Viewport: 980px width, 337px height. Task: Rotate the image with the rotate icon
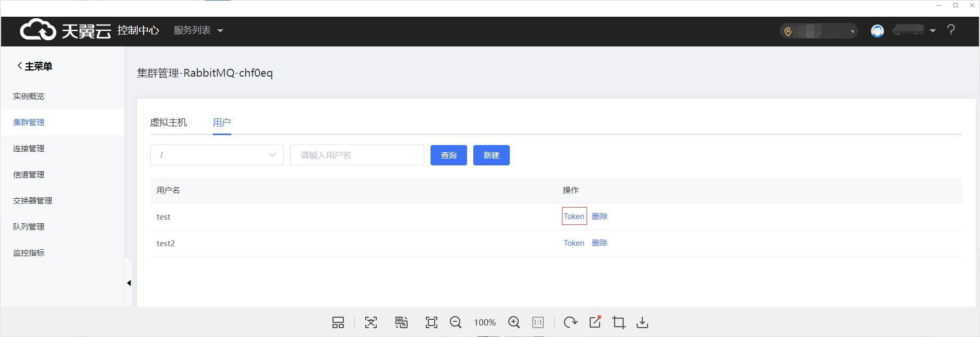point(570,322)
